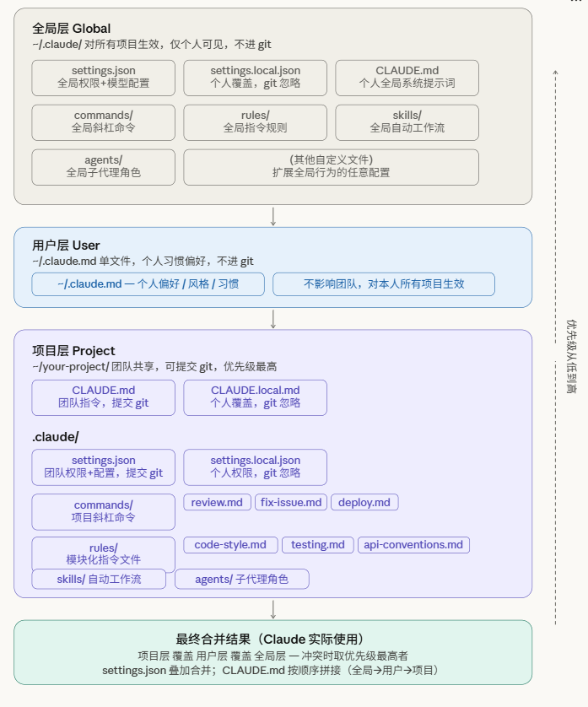
Task: Click the vertical label 优先级从低到高
Action: [571, 357]
